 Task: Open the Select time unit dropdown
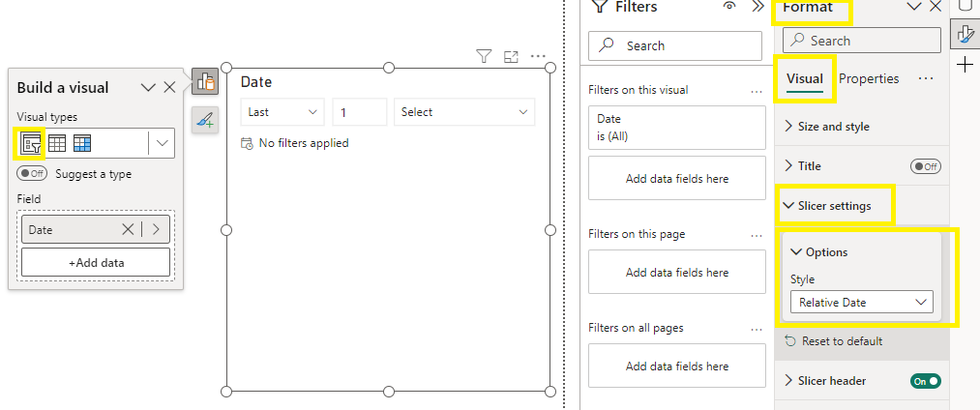464,112
